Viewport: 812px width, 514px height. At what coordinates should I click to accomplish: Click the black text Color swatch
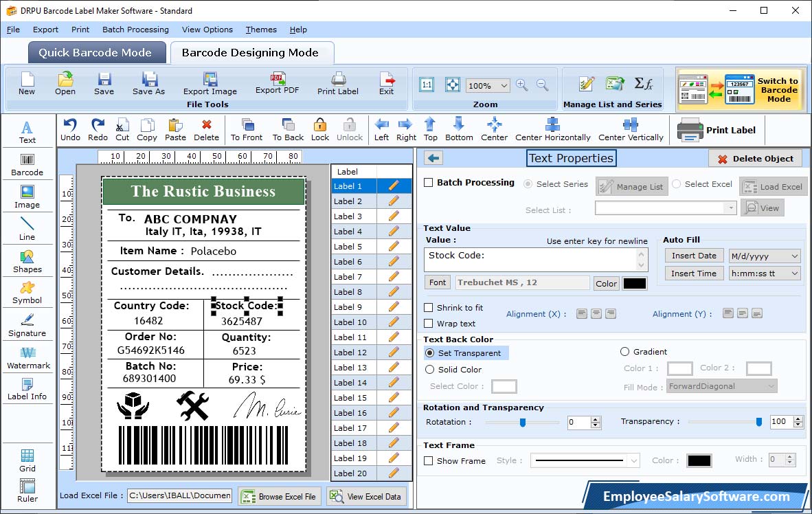(x=634, y=283)
